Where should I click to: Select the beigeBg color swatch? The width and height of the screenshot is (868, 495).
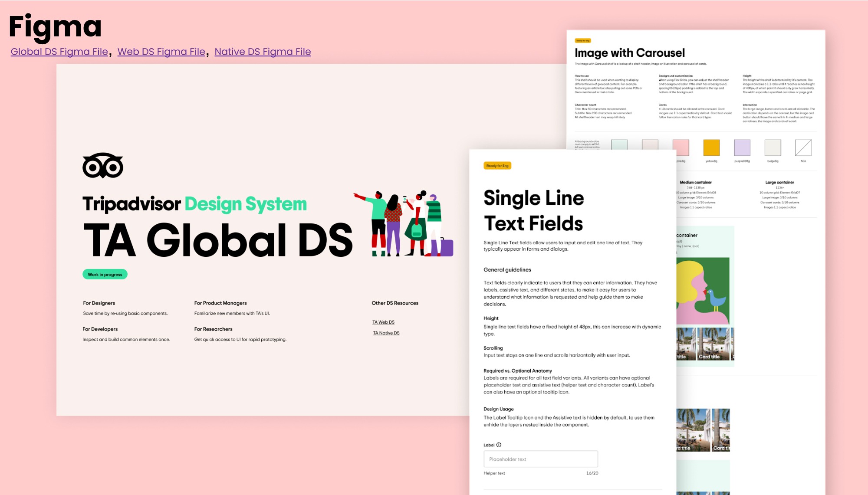(x=773, y=148)
